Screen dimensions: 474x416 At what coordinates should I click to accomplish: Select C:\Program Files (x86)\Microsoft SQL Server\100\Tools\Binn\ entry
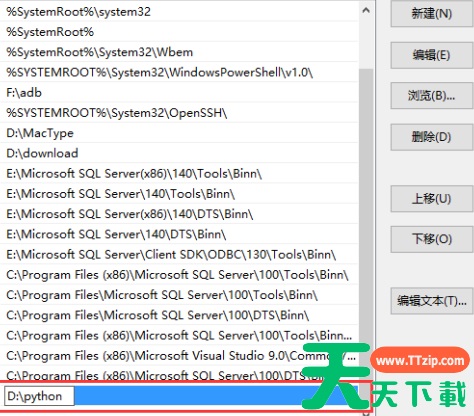pyautogui.click(x=179, y=275)
